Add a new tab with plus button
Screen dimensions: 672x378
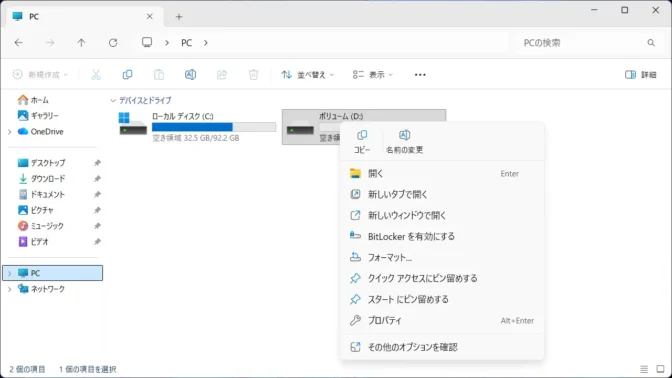click(179, 17)
